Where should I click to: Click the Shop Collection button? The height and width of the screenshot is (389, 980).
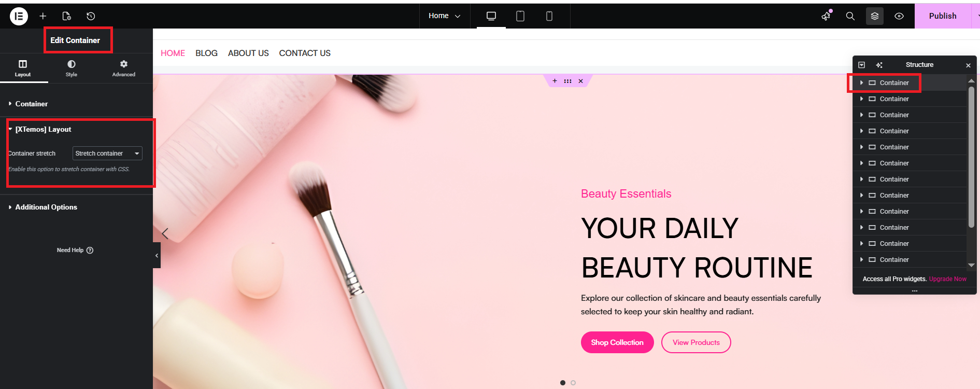tap(617, 342)
